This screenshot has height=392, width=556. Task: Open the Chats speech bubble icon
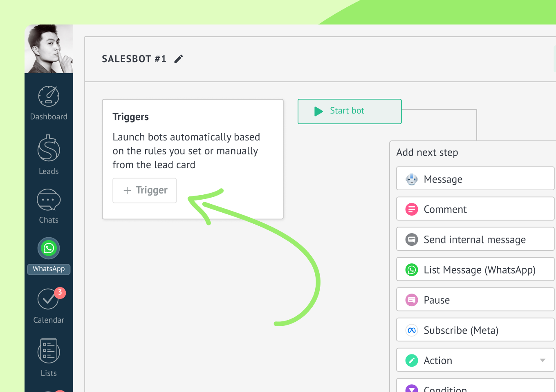(49, 200)
